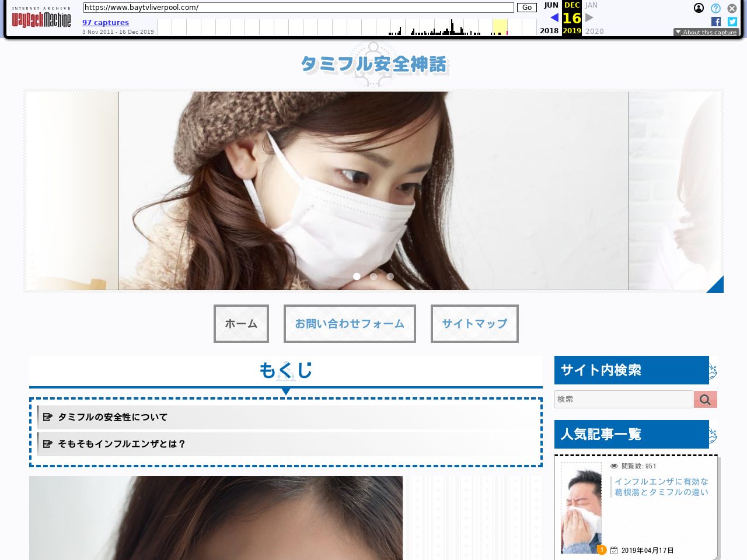Switch to the third slideshow dot
Screen dimensions: 747x560
coord(390,276)
